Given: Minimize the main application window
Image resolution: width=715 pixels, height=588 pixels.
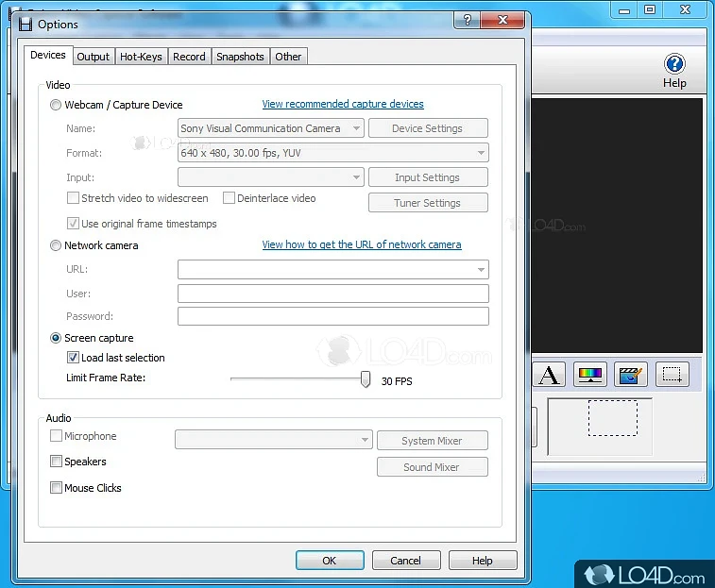Looking at the screenshot, I should [x=624, y=10].
